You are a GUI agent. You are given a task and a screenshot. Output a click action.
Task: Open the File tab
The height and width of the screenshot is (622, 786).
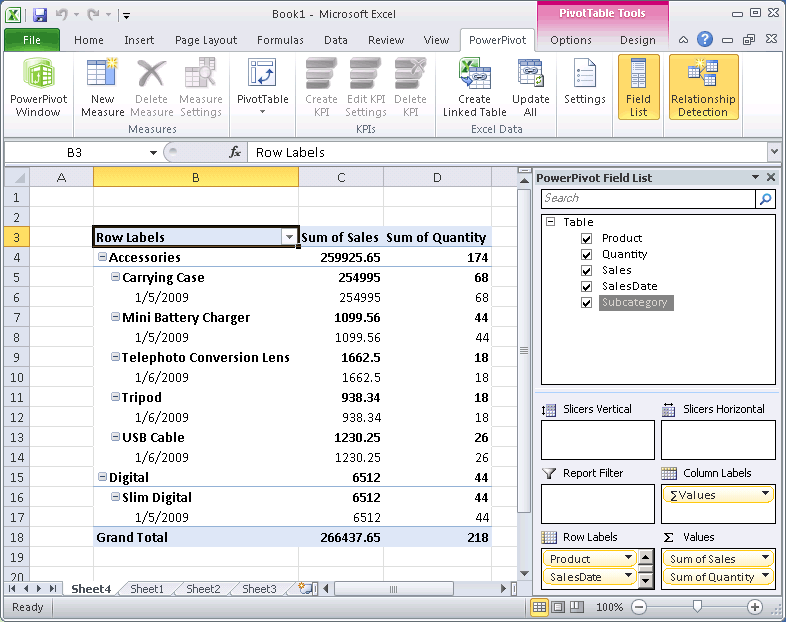[x=32, y=40]
